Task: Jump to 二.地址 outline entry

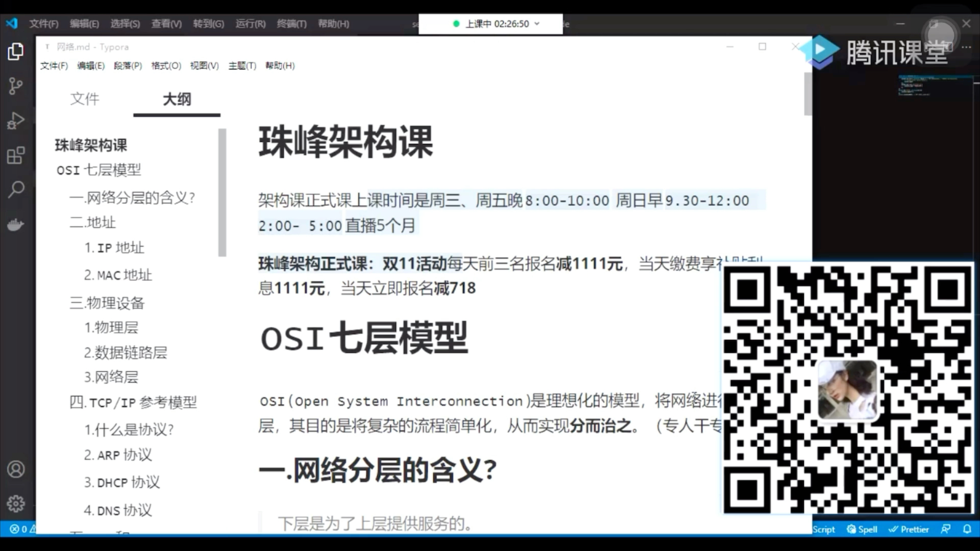Action: click(92, 222)
